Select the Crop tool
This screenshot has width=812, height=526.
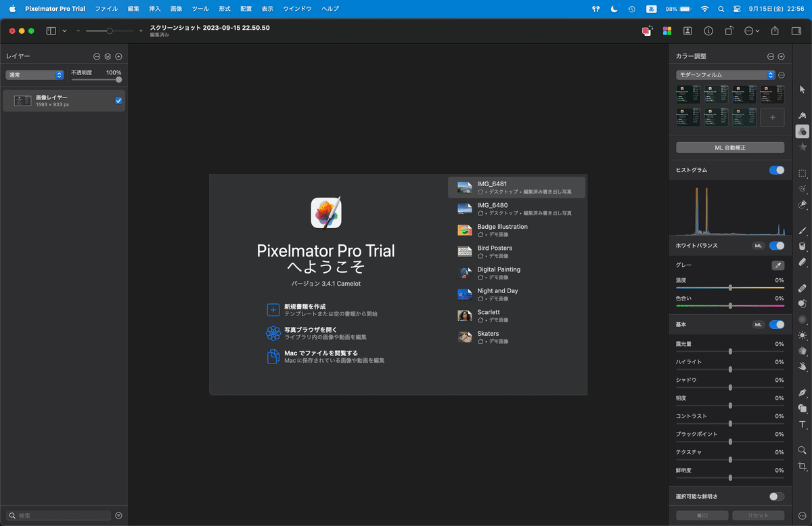803,466
